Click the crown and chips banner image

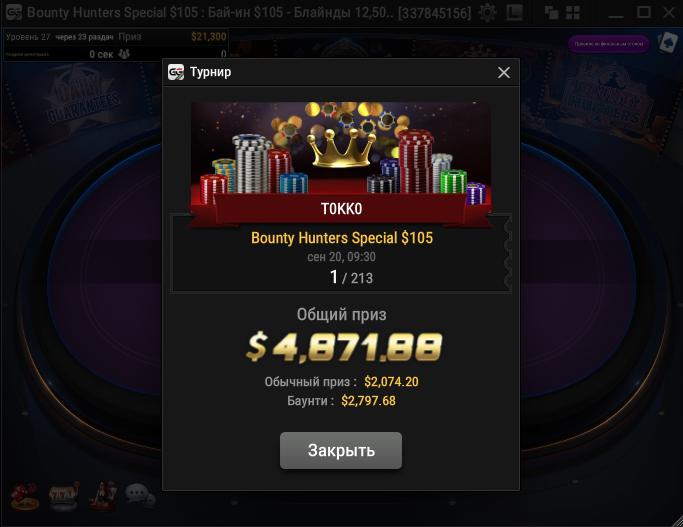pos(341,154)
